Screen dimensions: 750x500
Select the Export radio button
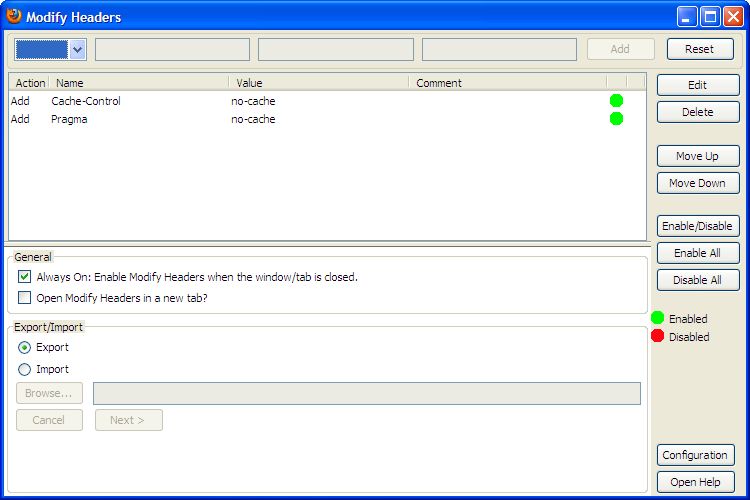click(25, 347)
